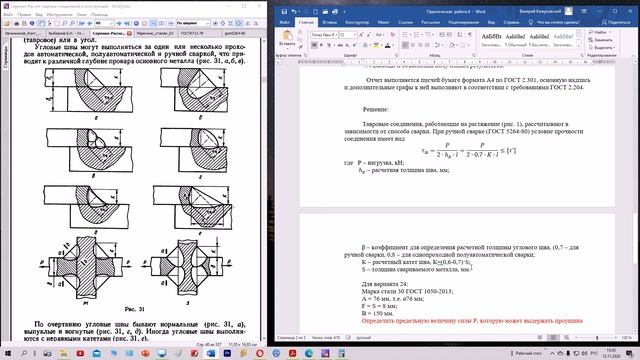
Task: Click the bullet list icon in Word
Action: pyautogui.click(x=406, y=35)
